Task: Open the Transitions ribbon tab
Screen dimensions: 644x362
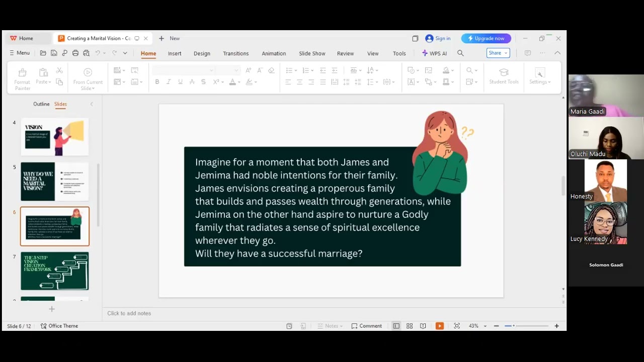Action: (236, 53)
